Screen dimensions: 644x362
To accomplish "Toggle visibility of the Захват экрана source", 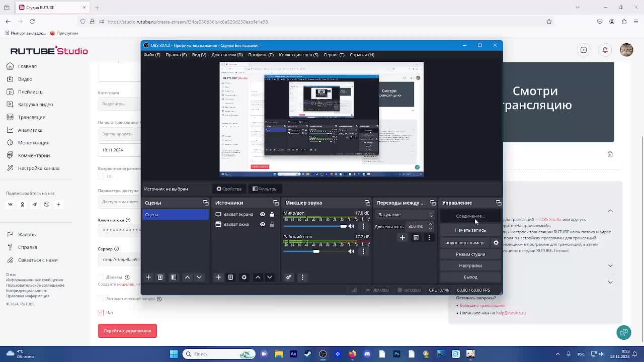I will click(262, 214).
